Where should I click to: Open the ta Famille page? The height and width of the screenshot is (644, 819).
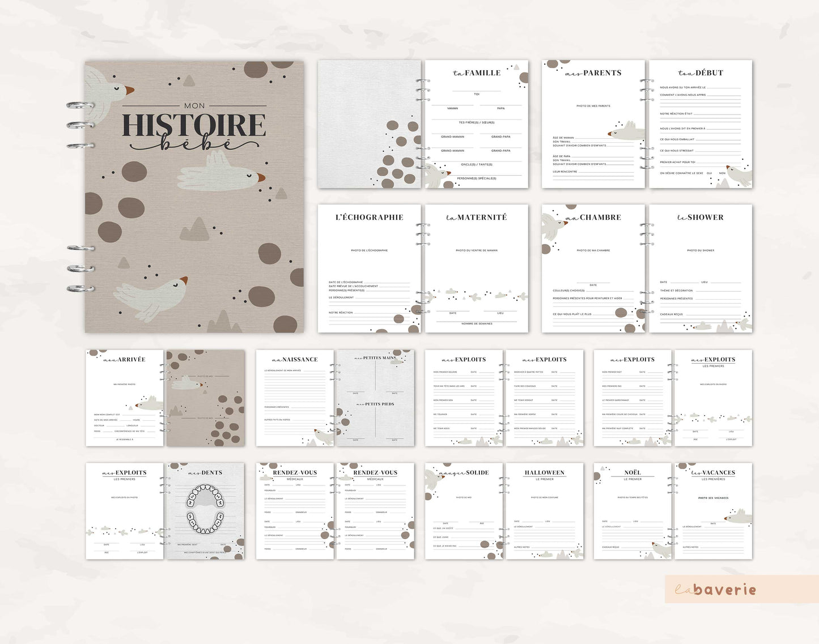coord(476,124)
